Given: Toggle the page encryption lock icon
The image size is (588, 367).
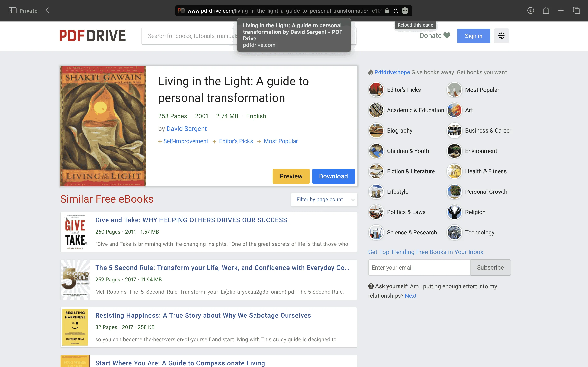Looking at the screenshot, I should [386, 11].
